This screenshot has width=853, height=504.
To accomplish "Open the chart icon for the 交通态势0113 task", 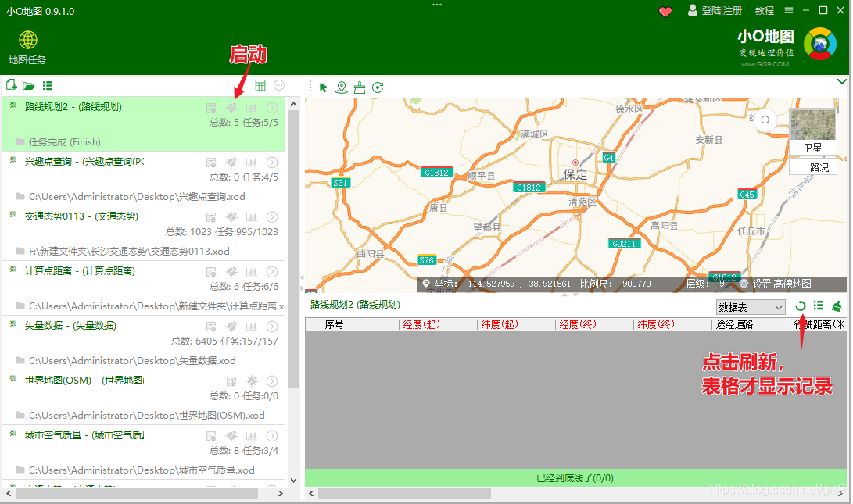I will pos(251,217).
